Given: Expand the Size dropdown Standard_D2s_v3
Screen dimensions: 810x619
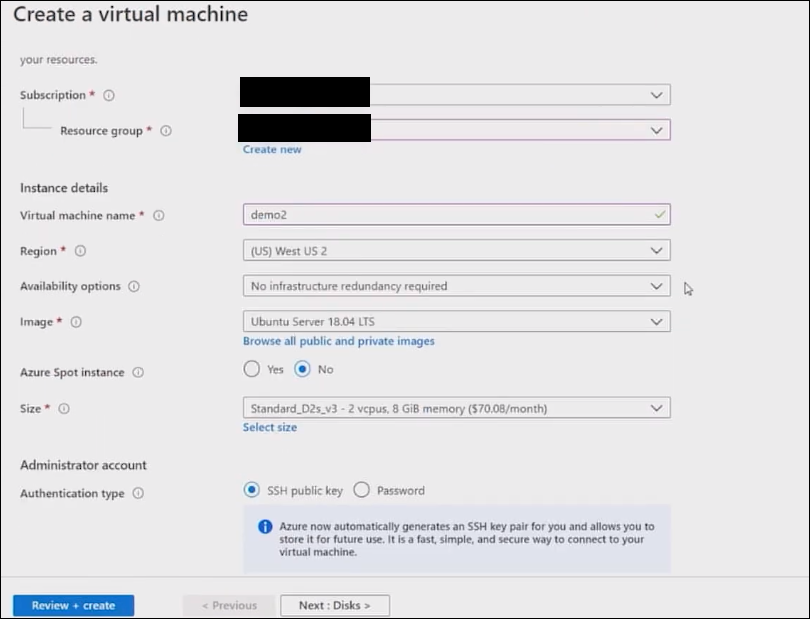Looking at the screenshot, I should [x=456, y=408].
